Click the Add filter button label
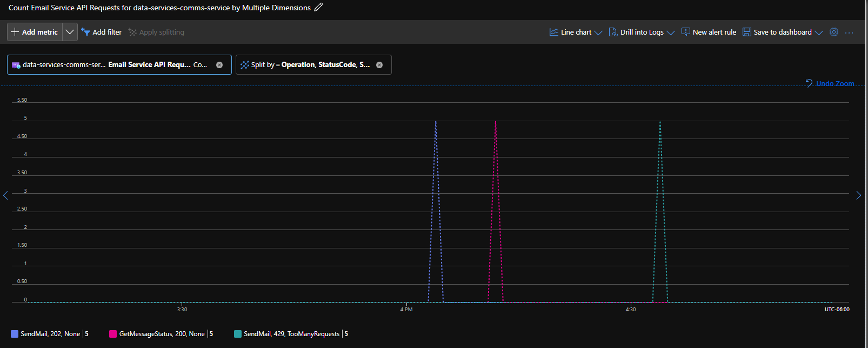 point(107,32)
